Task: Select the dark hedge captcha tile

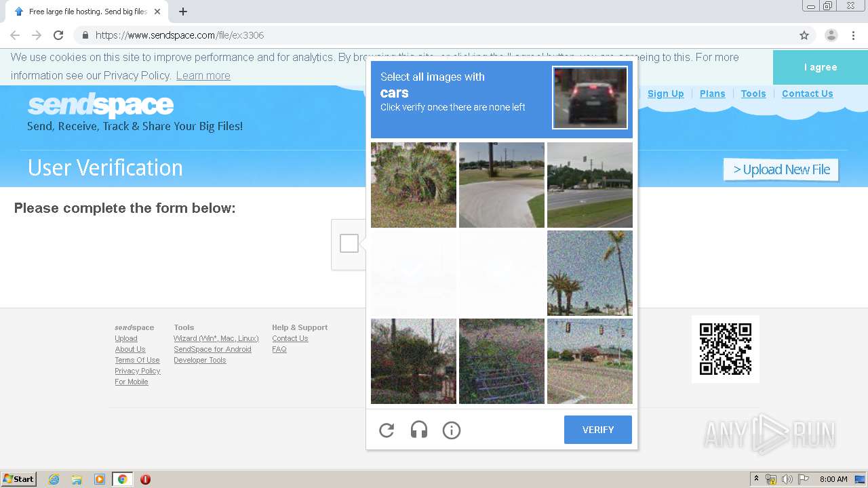Action: coord(414,361)
